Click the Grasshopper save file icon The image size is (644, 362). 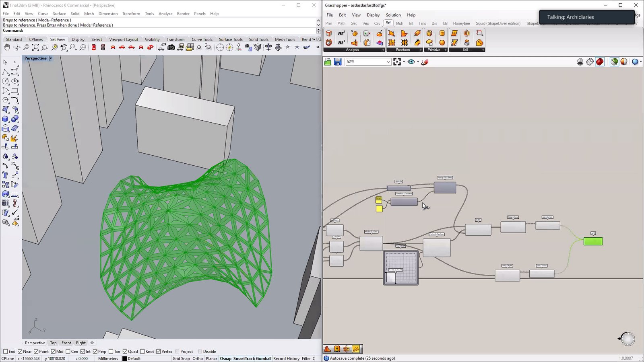point(338,62)
